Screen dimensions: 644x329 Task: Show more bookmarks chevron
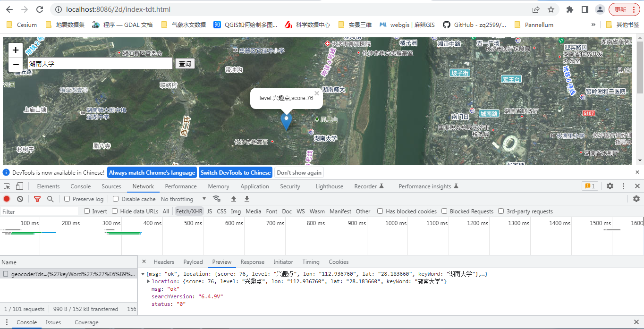(x=593, y=25)
